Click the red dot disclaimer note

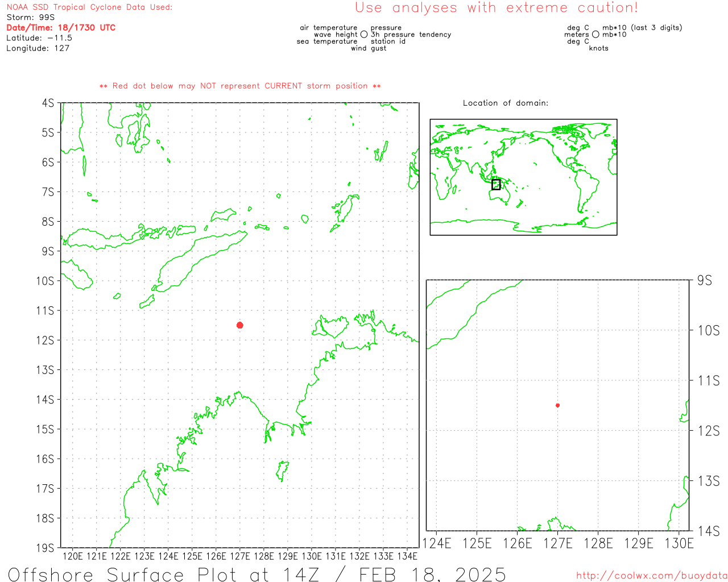coord(240,86)
